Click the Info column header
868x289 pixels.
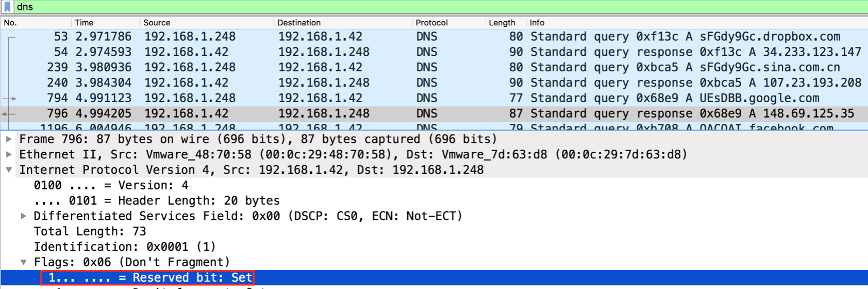[537, 23]
